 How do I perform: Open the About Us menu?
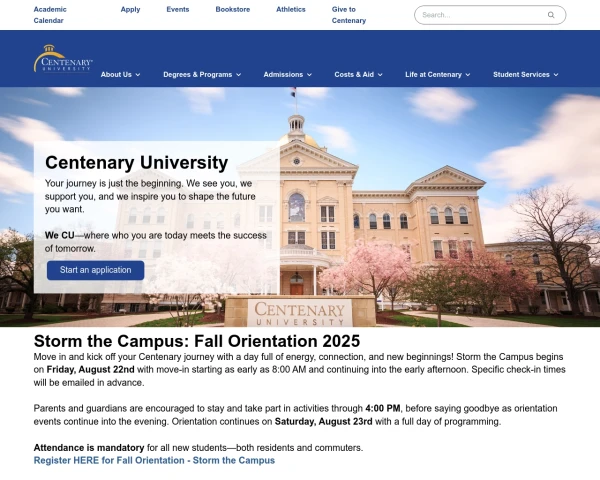[x=120, y=75]
